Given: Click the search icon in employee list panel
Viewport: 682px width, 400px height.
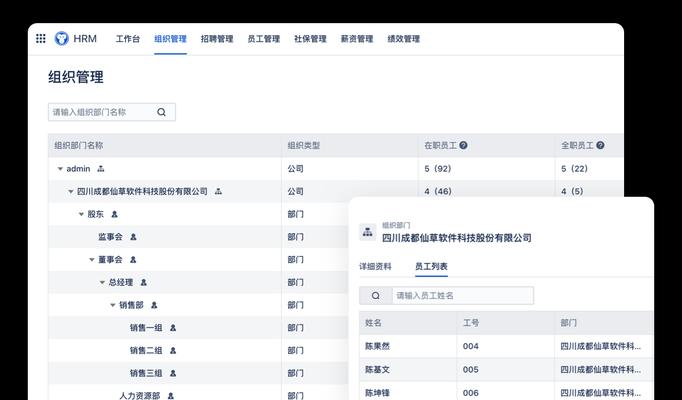Looking at the screenshot, I should coord(375,296).
